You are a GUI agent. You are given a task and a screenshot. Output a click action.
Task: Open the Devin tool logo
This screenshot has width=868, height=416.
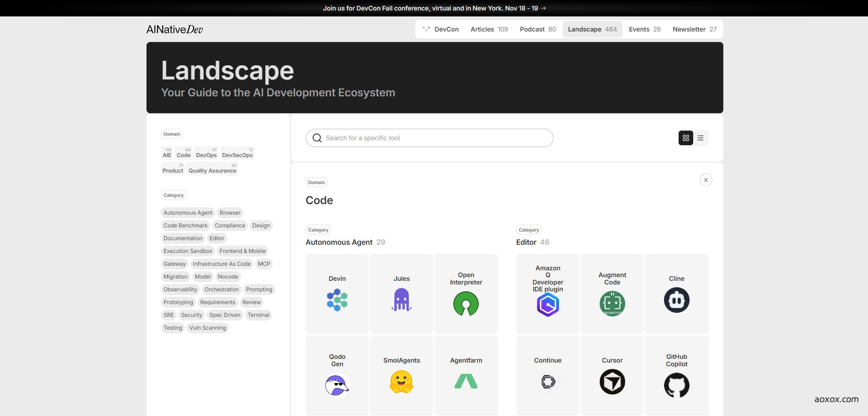[x=337, y=300]
